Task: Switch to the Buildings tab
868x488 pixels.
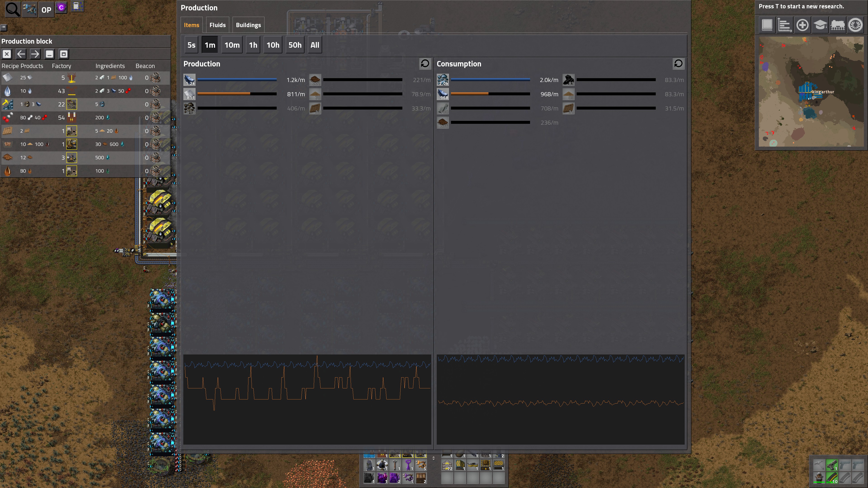Action: click(x=248, y=25)
